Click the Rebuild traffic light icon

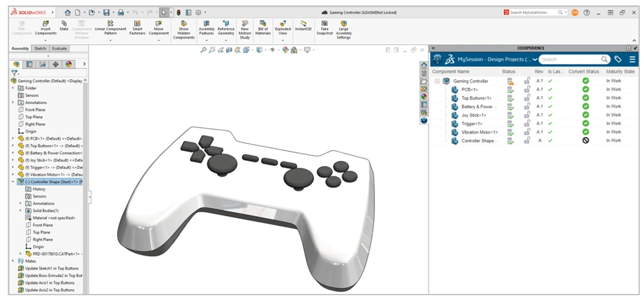[x=178, y=12]
